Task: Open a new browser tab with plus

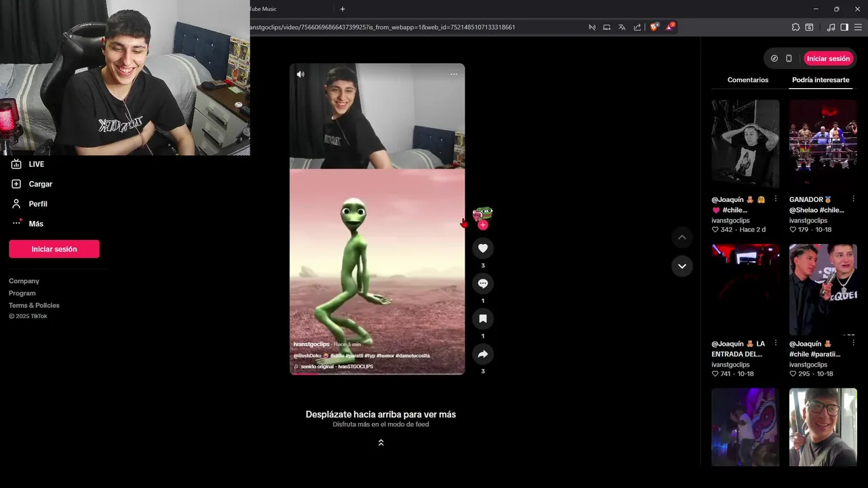Action: coord(342,9)
